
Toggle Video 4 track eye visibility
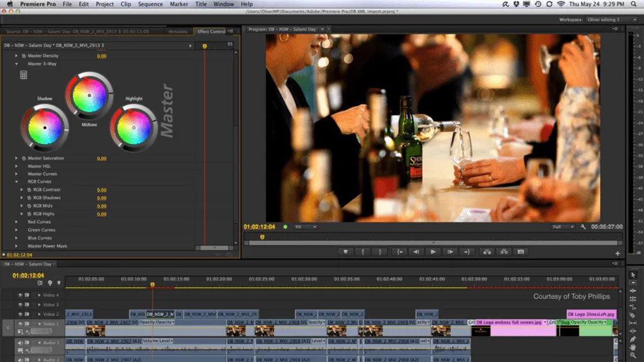20,295
